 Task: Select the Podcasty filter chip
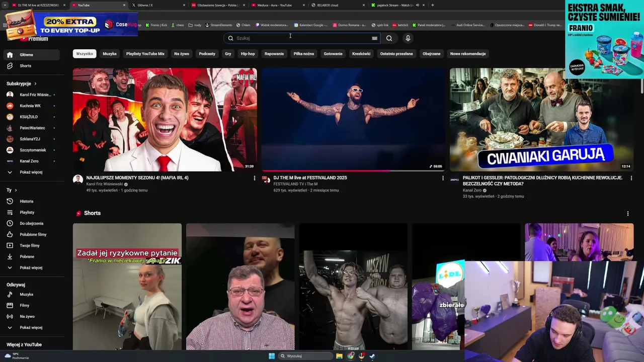click(x=207, y=54)
